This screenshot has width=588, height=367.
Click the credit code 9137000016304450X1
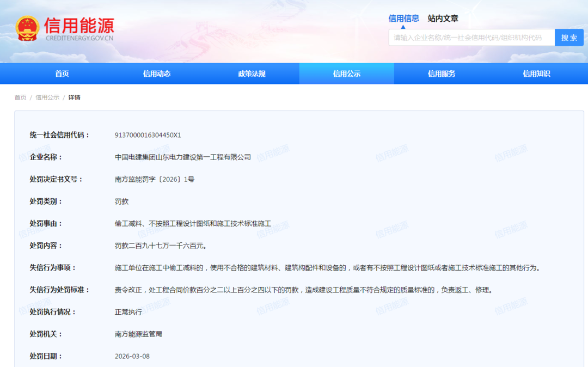pos(148,135)
